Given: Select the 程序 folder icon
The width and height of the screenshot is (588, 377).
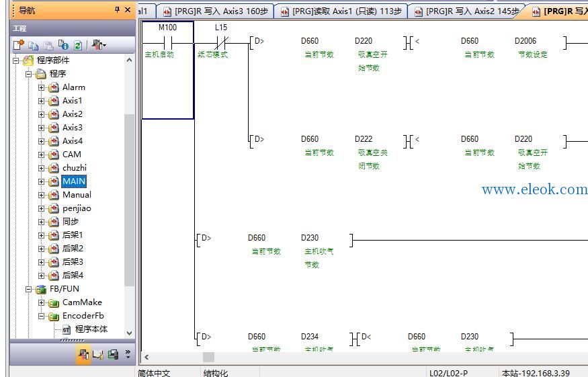Looking at the screenshot, I should [41, 74].
